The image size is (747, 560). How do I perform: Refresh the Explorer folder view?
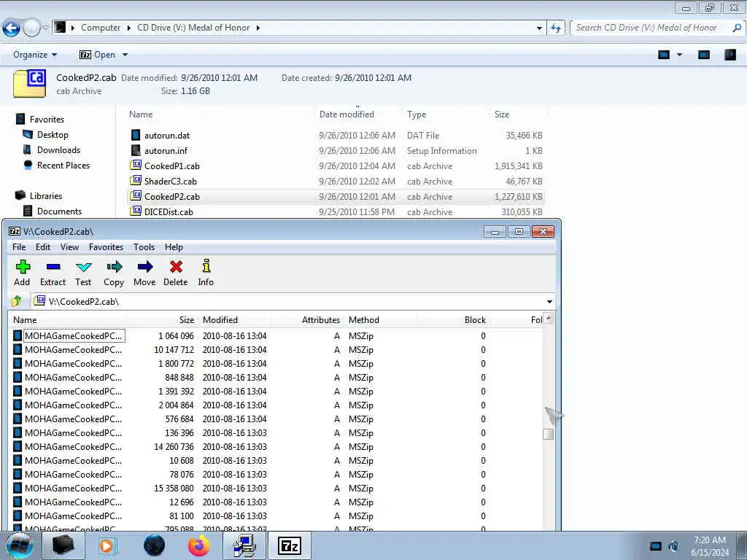[555, 28]
